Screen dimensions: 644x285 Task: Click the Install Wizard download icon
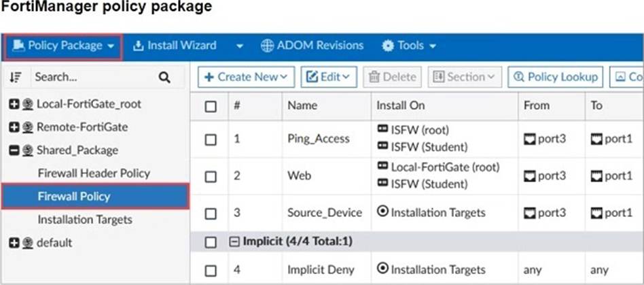coord(139,46)
